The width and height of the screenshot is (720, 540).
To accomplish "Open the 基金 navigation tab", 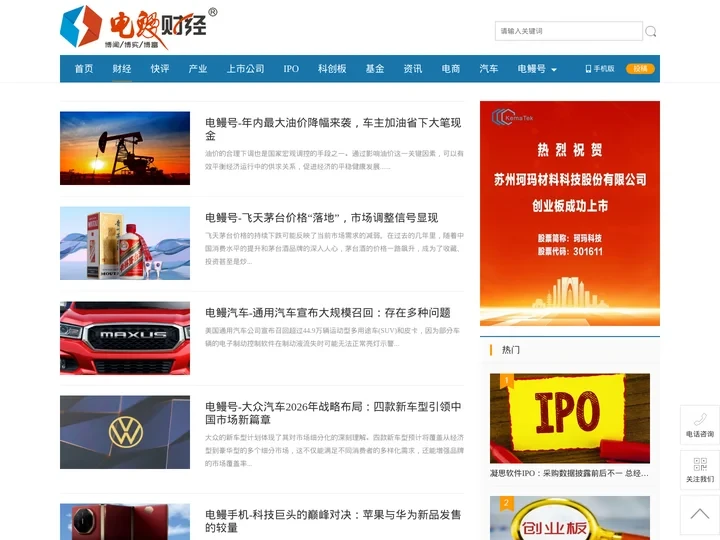I will pyautogui.click(x=375, y=69).
